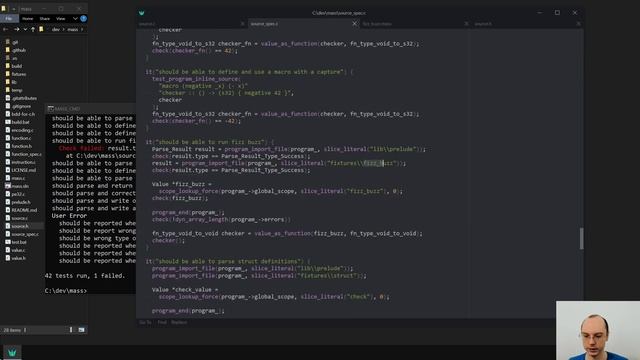
Task: Select the mass.c file
Action: tap(18, 178)
